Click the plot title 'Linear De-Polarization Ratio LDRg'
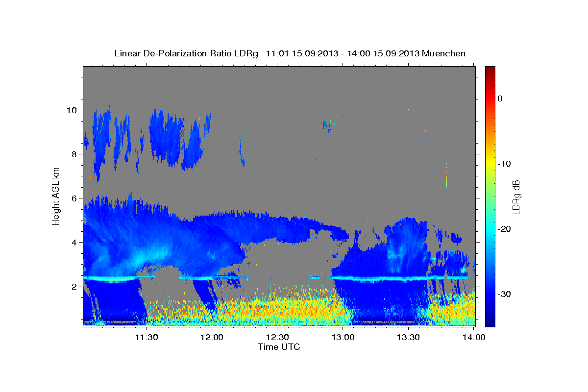588x392 pixels. (x=186, y=53)
